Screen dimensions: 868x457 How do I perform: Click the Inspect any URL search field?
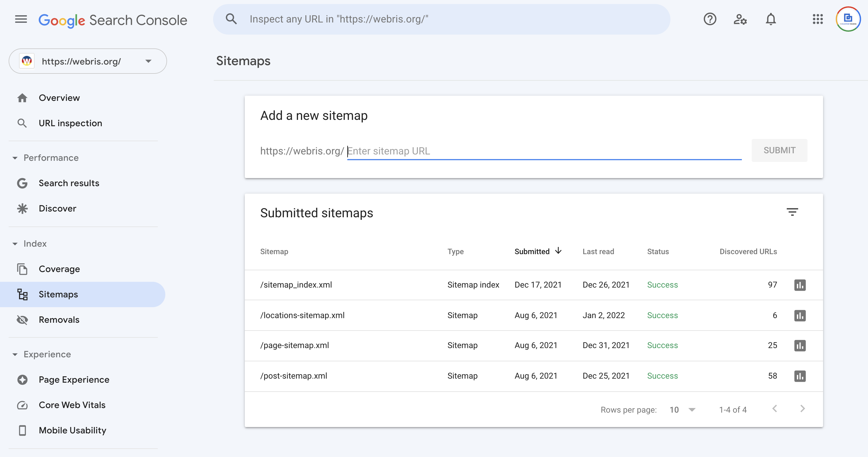pos(441,19)
